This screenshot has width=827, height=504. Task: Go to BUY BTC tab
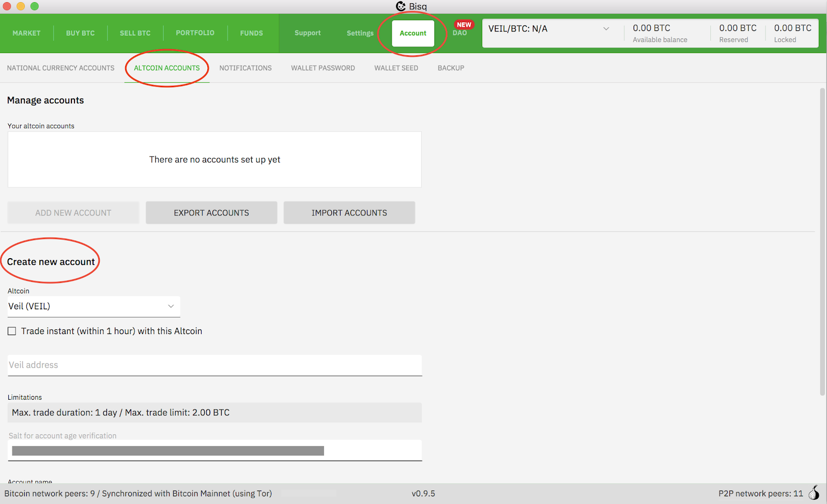pos(80,33)
